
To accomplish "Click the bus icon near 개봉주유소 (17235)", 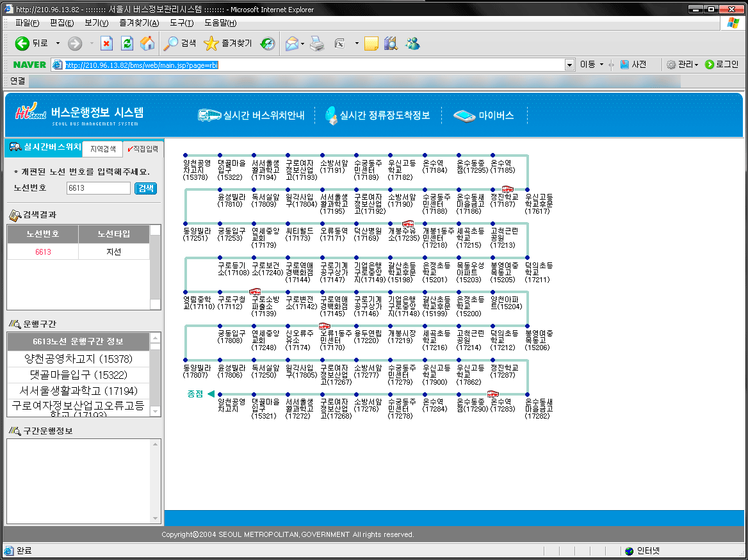I will tap(408, 223).
